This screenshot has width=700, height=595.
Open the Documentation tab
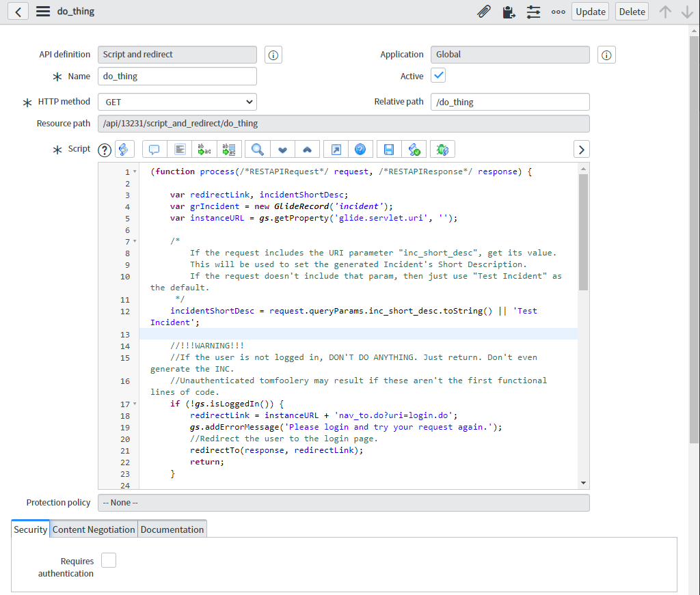tap(172, 529)
